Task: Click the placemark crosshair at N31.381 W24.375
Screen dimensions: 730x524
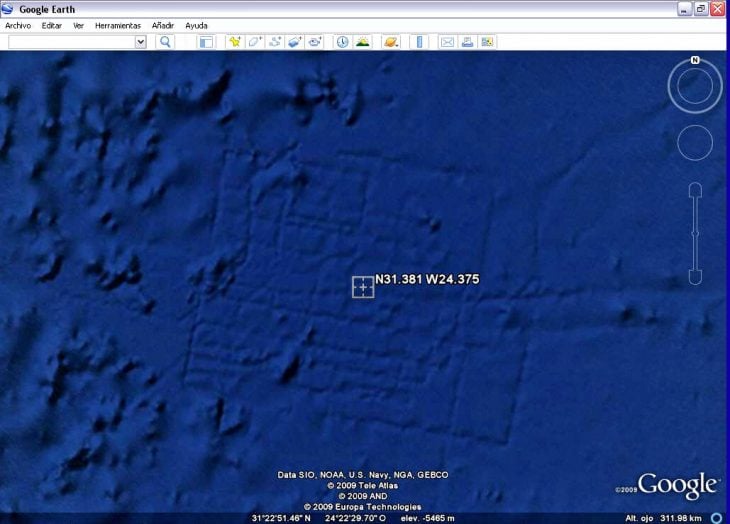Action: coord(363,287)
